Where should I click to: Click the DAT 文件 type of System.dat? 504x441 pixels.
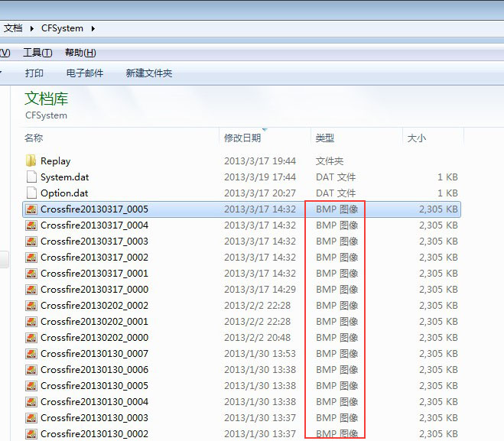click(336, 177)
